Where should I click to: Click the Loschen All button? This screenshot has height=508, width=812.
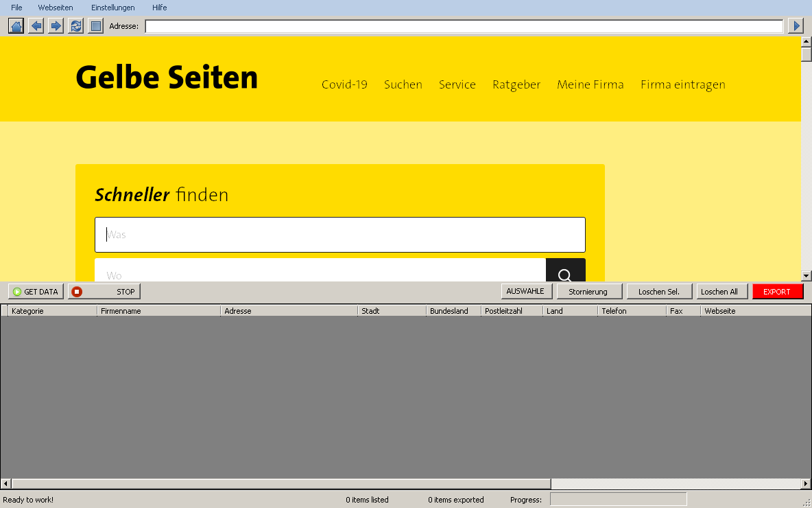coord(721,292)
